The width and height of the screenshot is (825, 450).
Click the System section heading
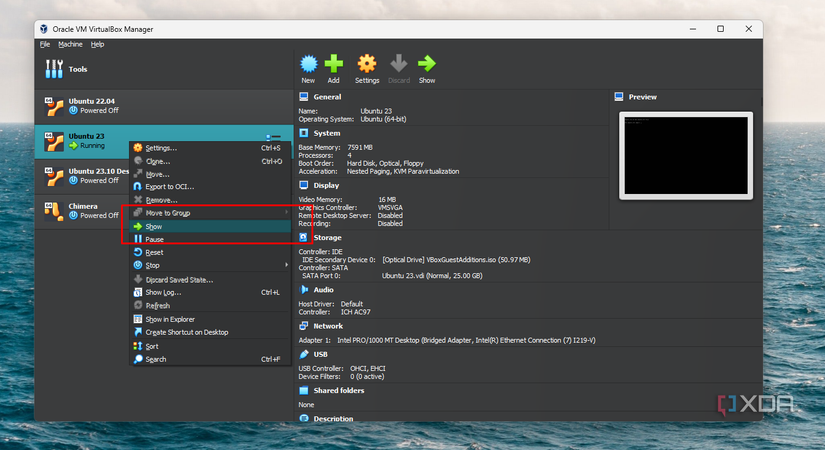pos(327,133)
